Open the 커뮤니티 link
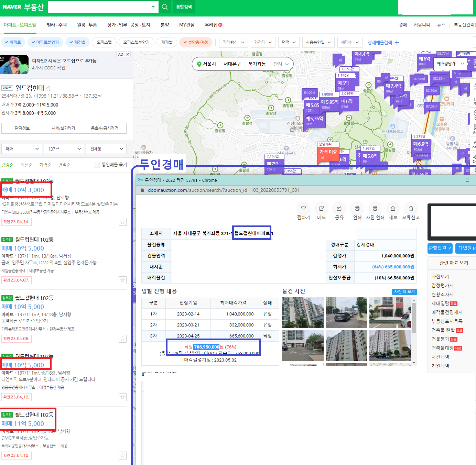 tap(422, 25)
